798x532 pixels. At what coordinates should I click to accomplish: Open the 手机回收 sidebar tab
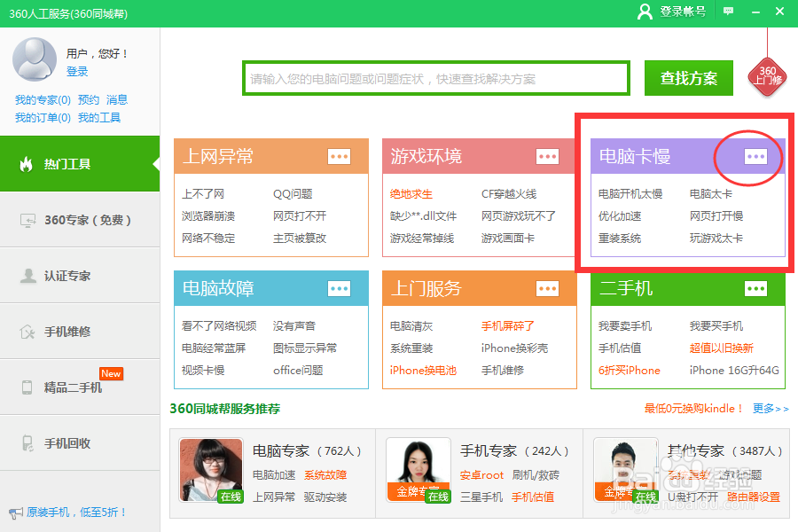pos(80,443)
